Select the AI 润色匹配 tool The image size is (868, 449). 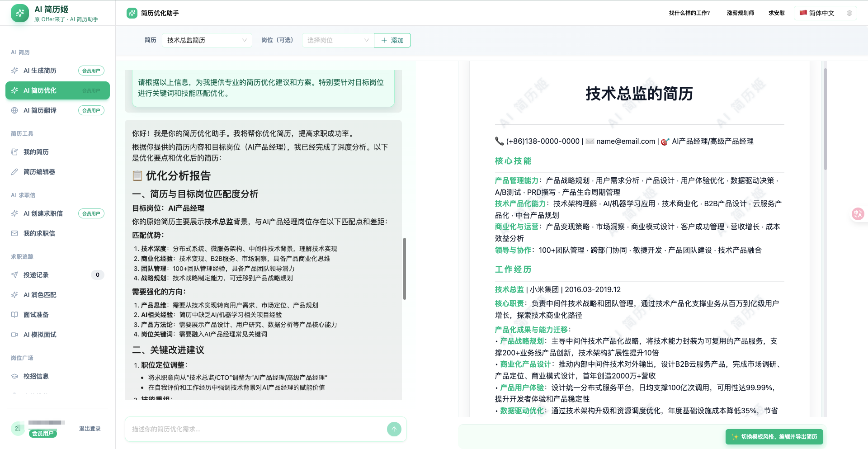[x=39, y=295]
